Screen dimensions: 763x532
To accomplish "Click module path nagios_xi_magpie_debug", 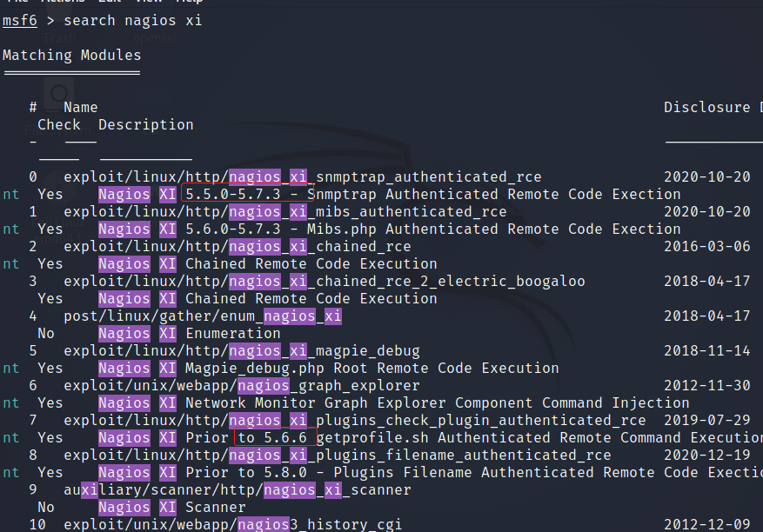I will click(242, 350).
